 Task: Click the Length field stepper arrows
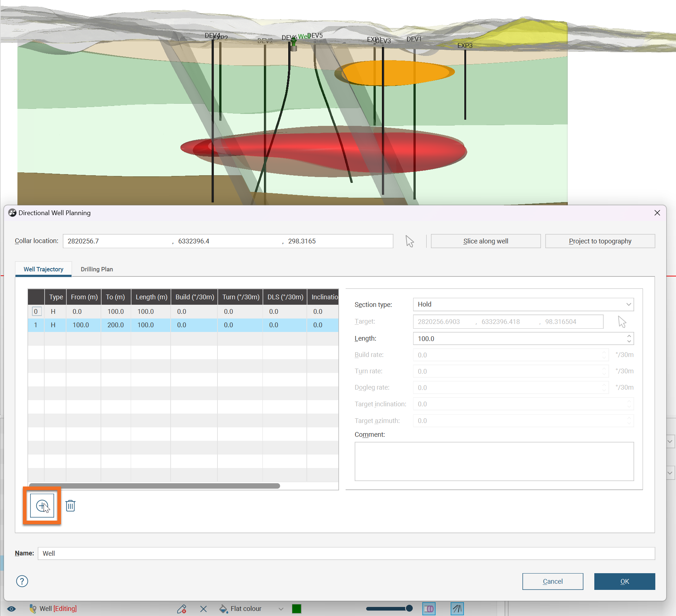tap(629, 338)
